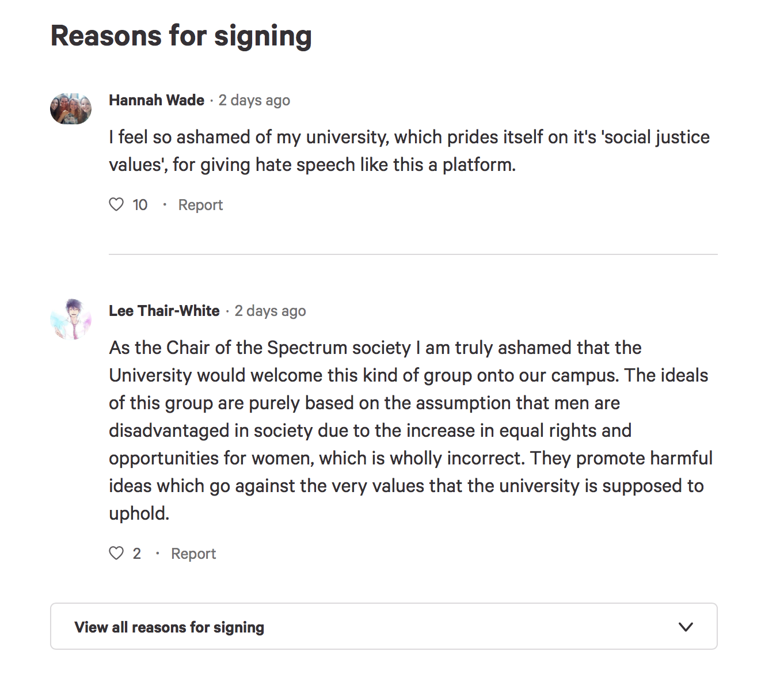Click Lee Thair-White's Spectrum society comment text
The image size is (784, 682).
[409, 430]
